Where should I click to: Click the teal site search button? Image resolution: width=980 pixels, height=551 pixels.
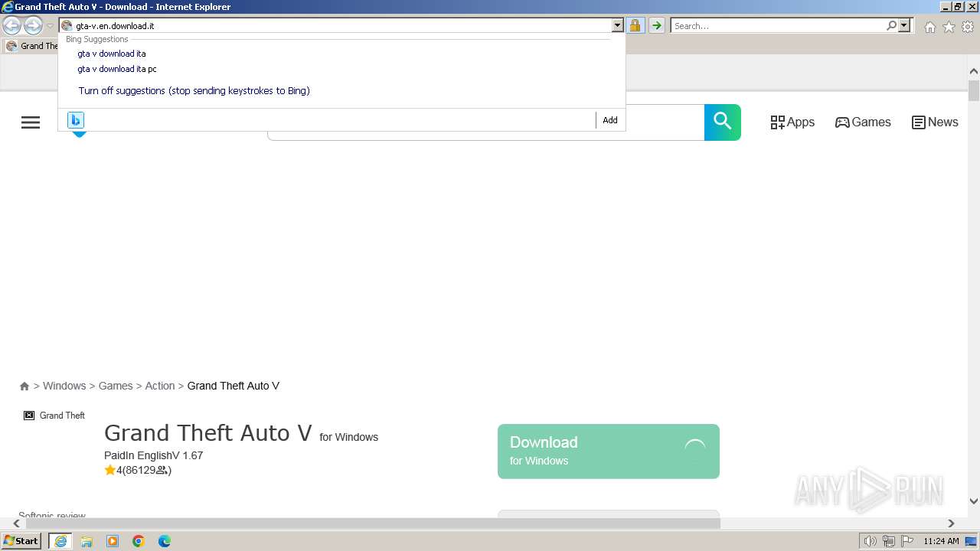[x=723, y=122]
